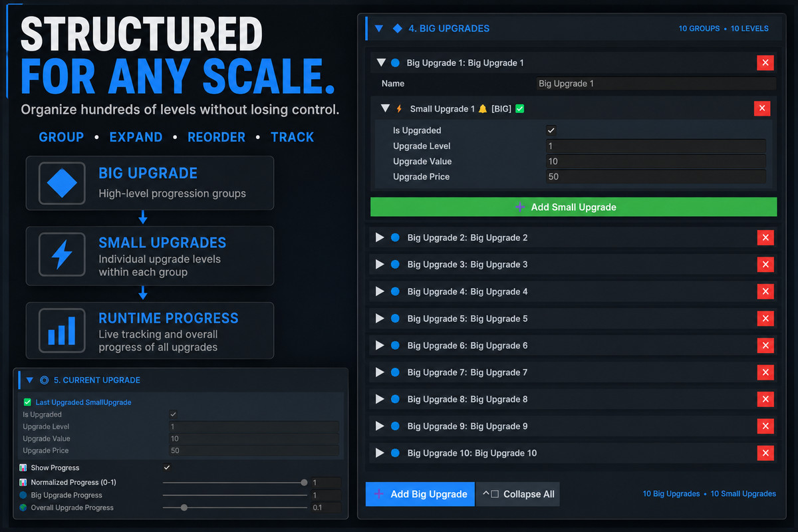798x532 pixels.
Task: Collapse the 5. CURRENT UPGRADE section
Action: (30, 380)
